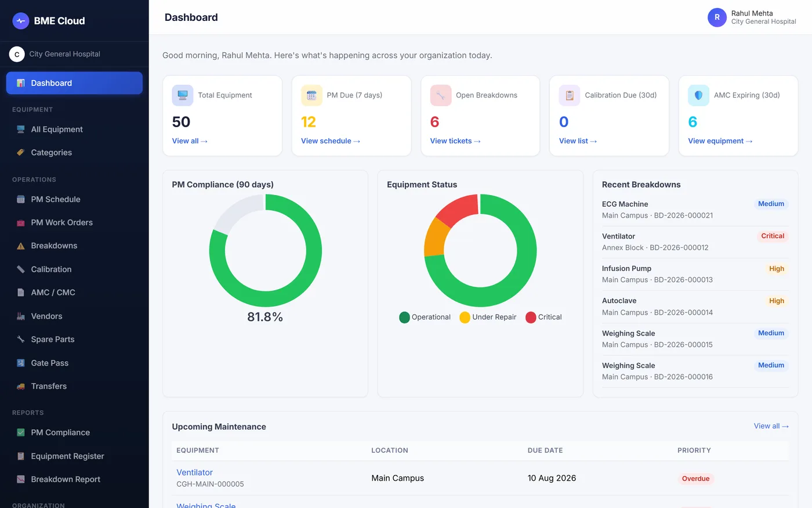The image size is (812, 508).
Task: Click the Medium badge on ECG Machine
Action: 771,204
